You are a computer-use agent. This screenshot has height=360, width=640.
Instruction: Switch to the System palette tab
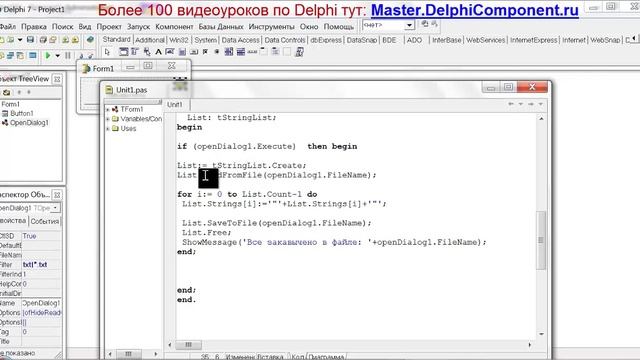[x=205, y=40]
